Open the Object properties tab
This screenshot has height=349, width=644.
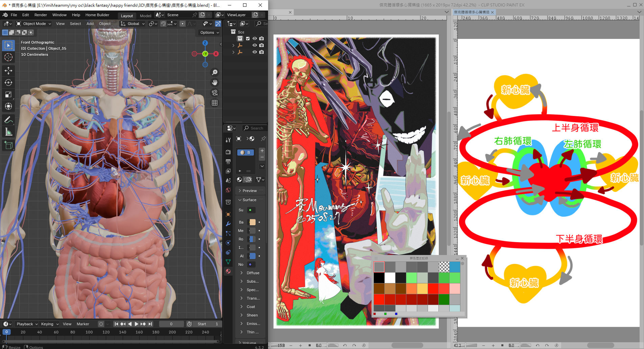point(228,214)
